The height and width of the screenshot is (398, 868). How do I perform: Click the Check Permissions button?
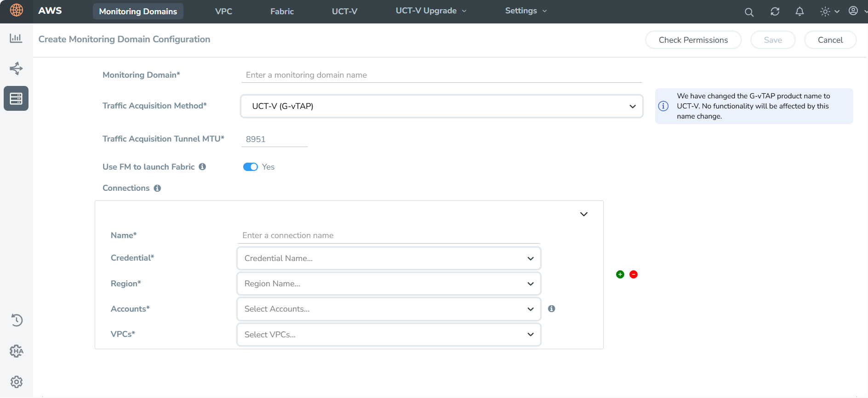(x=693, y=40)
